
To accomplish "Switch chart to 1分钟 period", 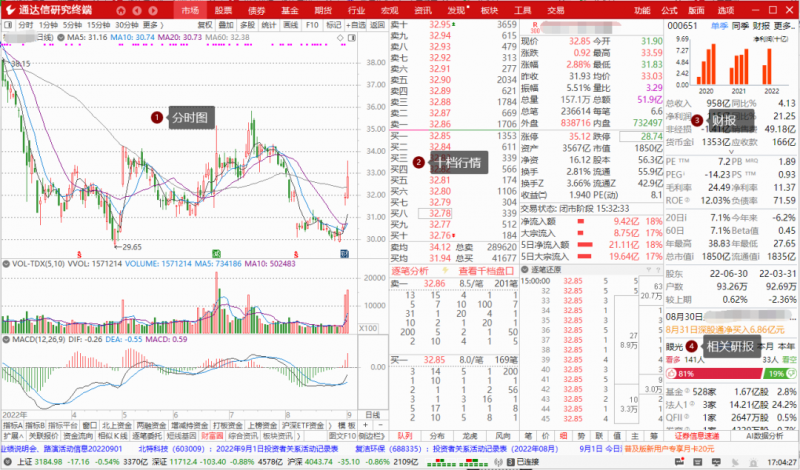I will pyautogui.click(x=48, y=25).
